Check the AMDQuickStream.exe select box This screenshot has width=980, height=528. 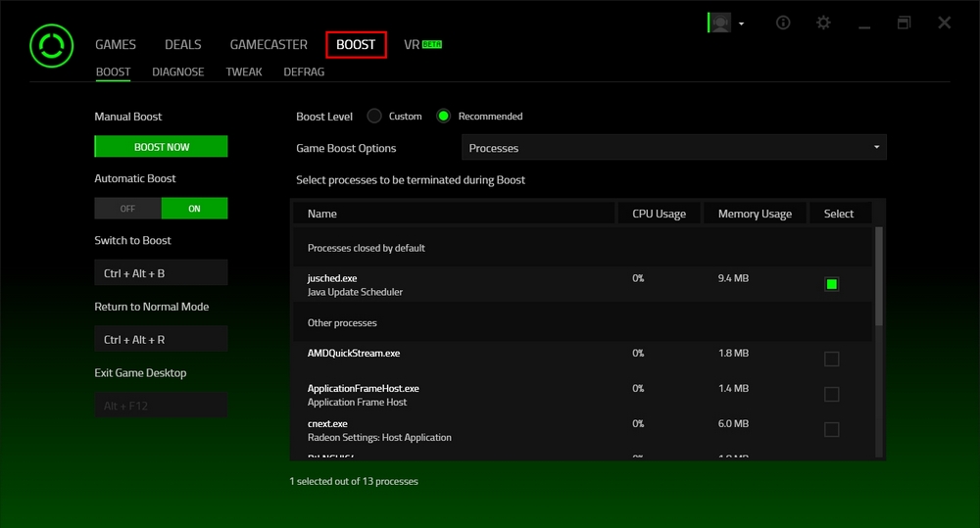831,359
